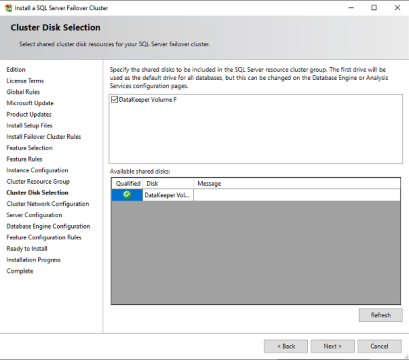This screenshot has width=409, height=360.
Task: Go back with the Back button
Action: click(286, 346)
